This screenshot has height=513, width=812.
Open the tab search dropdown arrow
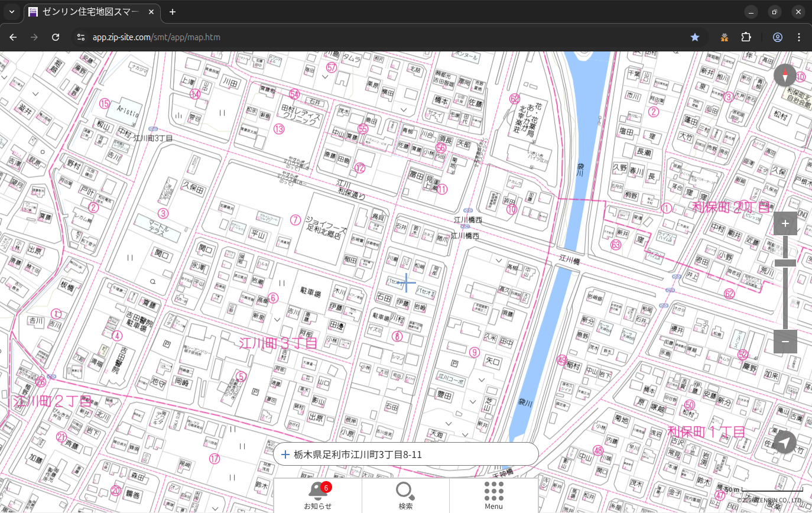tap(12, 12)
